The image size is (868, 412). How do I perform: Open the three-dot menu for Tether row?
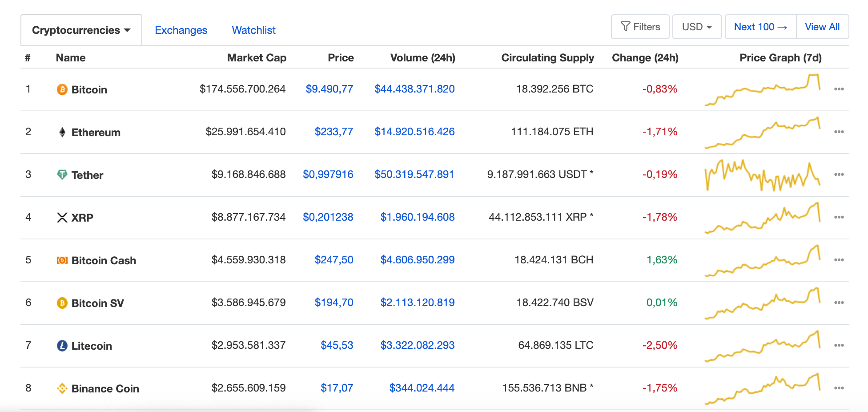click(x=839, y=174)
